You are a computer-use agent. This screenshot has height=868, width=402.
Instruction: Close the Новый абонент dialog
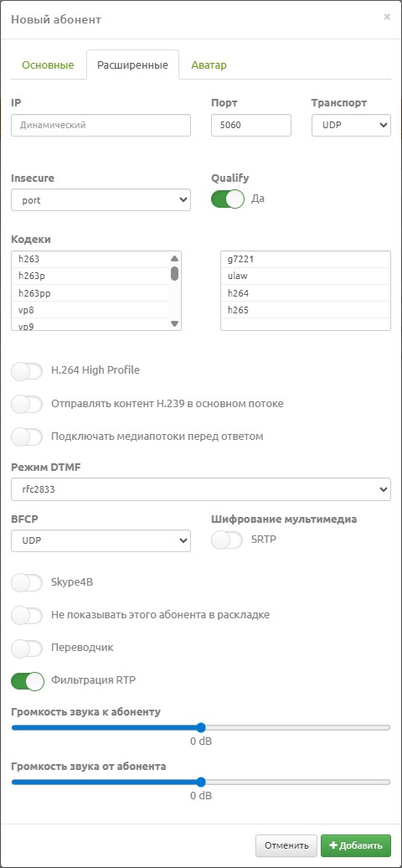click(387, 17)
